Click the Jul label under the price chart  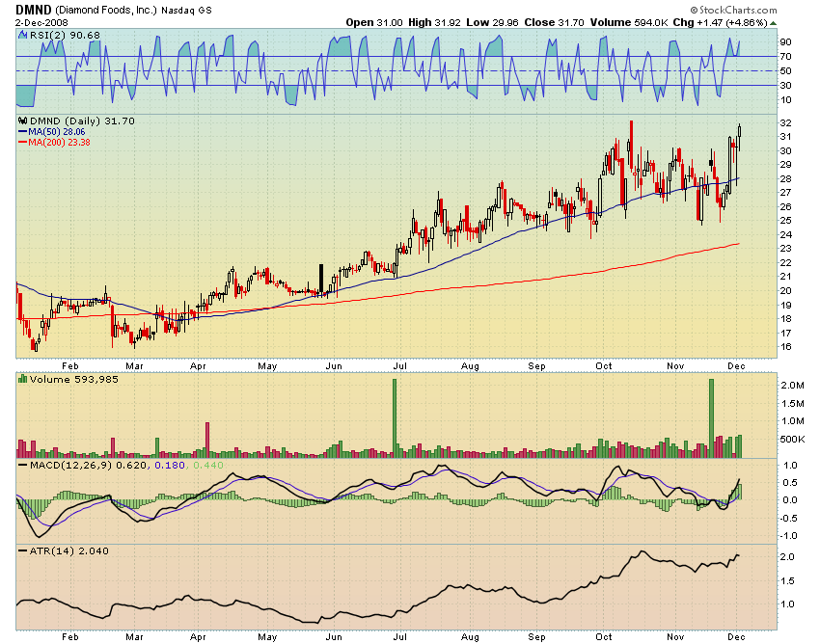tap(400, 366)
